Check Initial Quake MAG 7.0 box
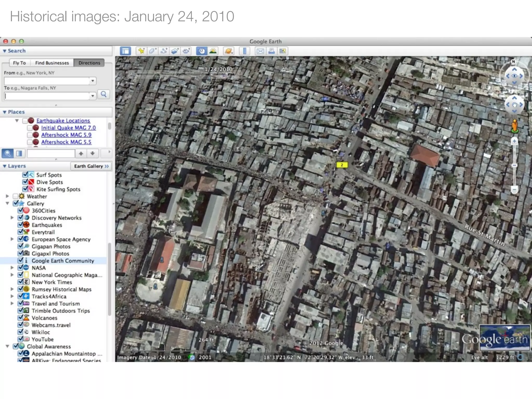 point(30,128)
